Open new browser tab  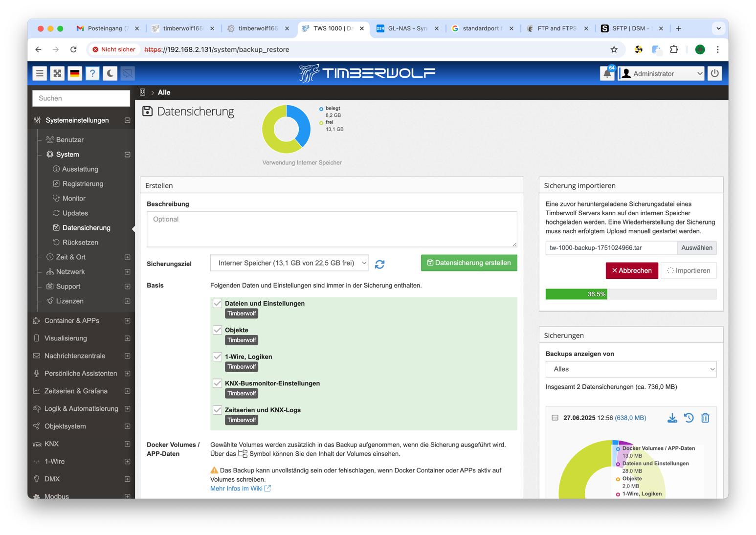point(679,28)
